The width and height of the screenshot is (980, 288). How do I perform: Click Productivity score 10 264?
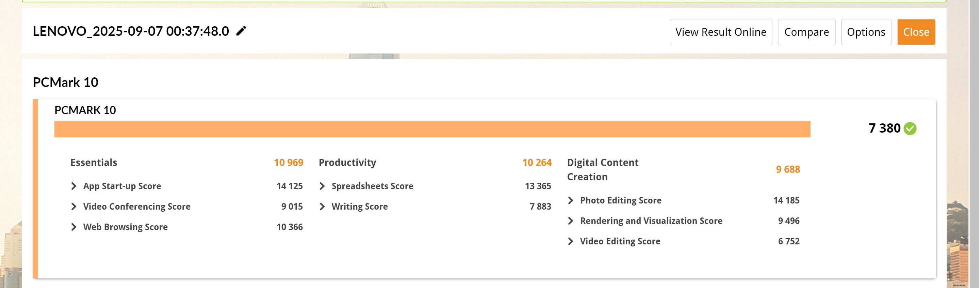tap(537, 163)
